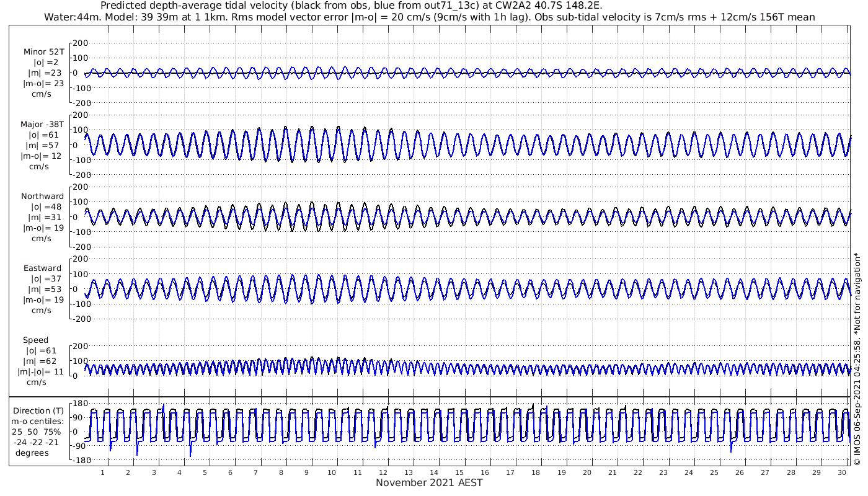Click the '|m|-|o|= 11' value in Speed panel
Image resolution: width=868 pixels, height=496 pixels.
[x=41, y=372]
